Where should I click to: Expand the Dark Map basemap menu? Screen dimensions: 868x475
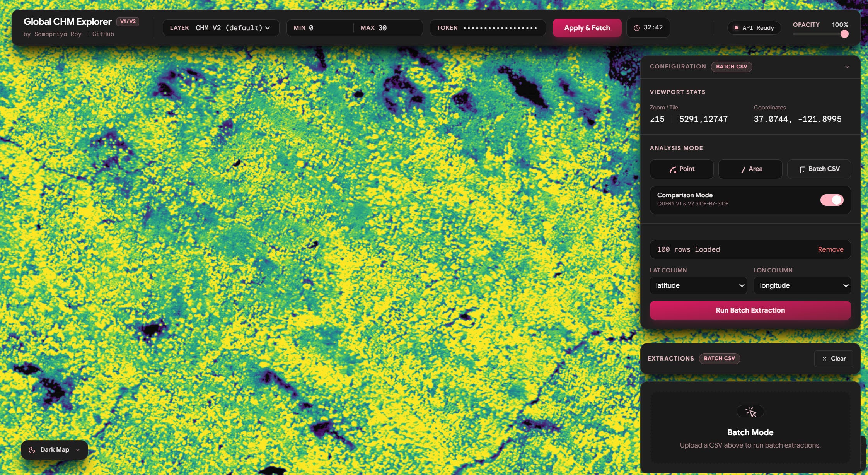[x=78, y=450]
